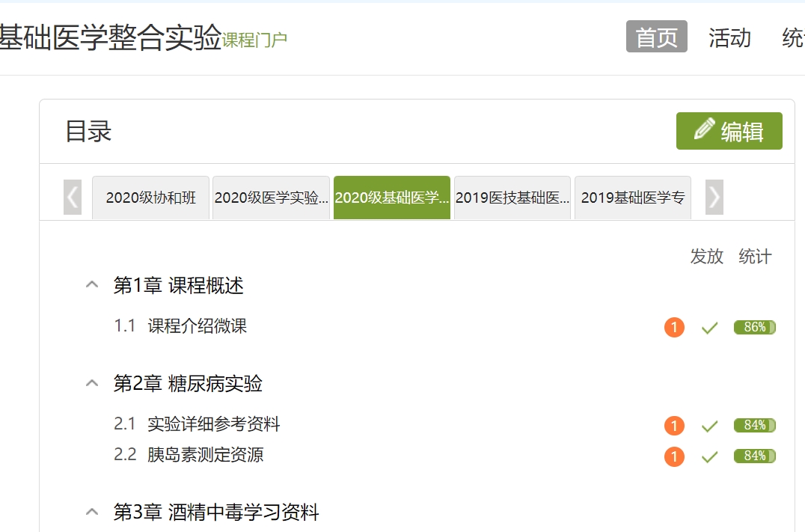
Task: Toggle the release checkmark for 实验详细参考资料
Action: [709, 426]
